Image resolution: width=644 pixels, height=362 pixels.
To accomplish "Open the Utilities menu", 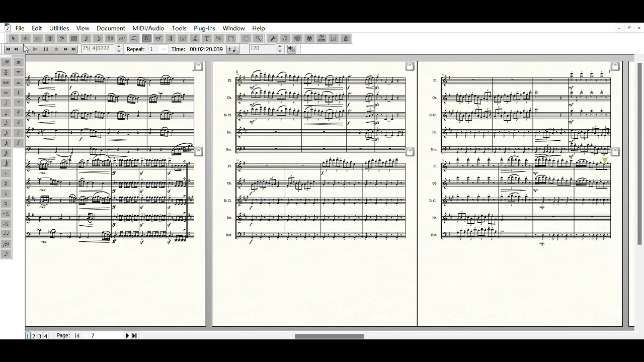I will coord(59,28).
